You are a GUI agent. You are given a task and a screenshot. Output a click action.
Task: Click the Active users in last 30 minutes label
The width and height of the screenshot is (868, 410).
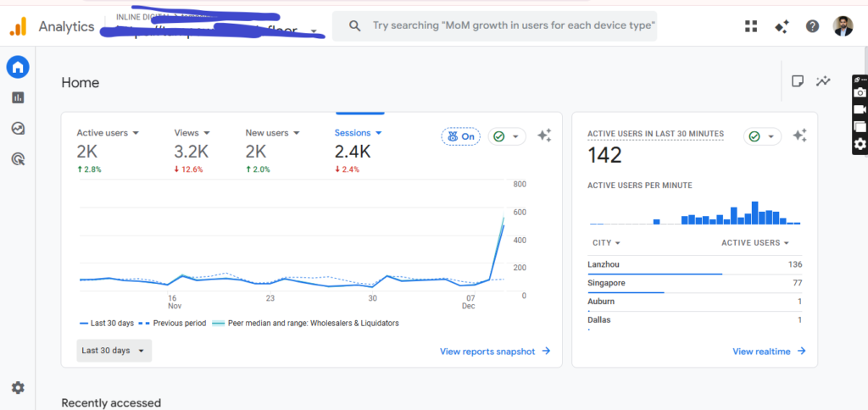pos(655,134)
